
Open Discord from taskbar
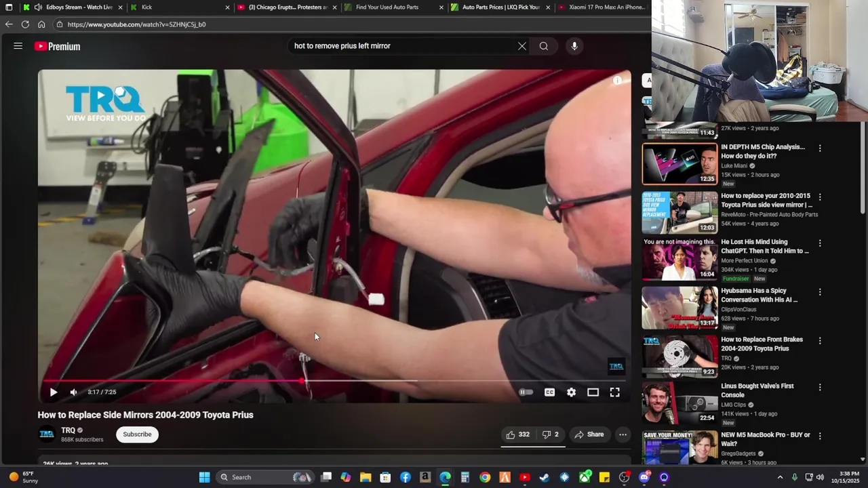pos(644,477)
